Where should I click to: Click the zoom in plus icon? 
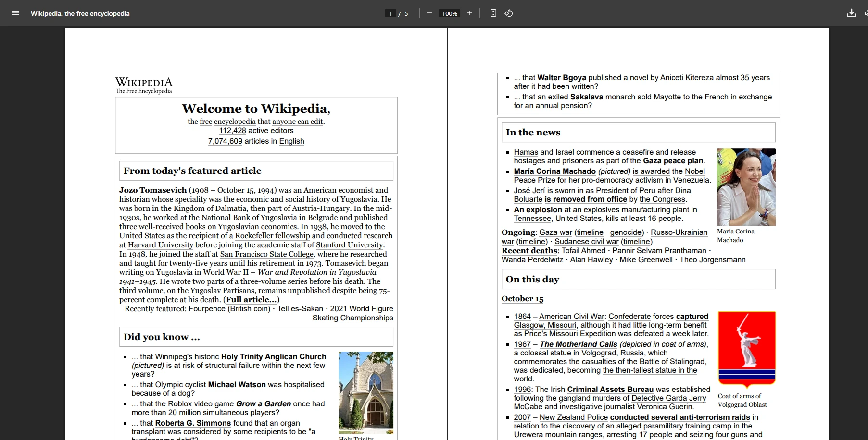coord(470,13)
